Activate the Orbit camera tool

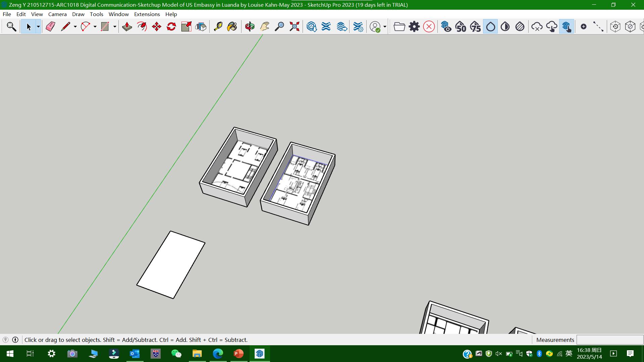point(250,26)
